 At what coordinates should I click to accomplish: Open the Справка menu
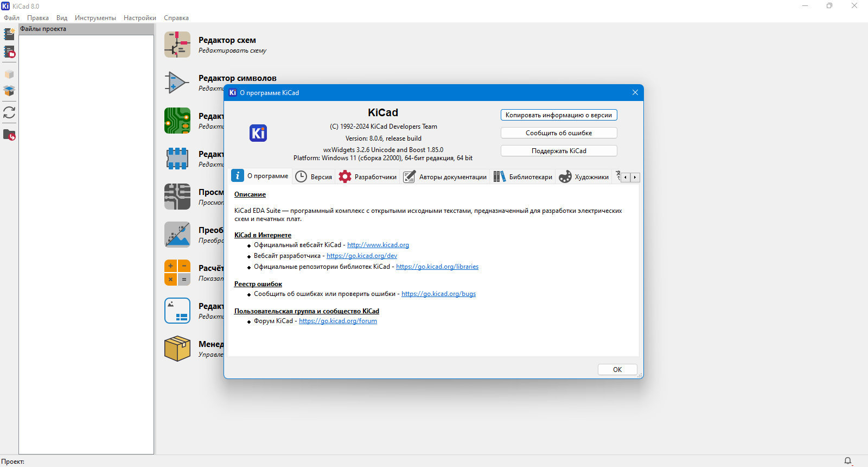(x=176, y=18)
